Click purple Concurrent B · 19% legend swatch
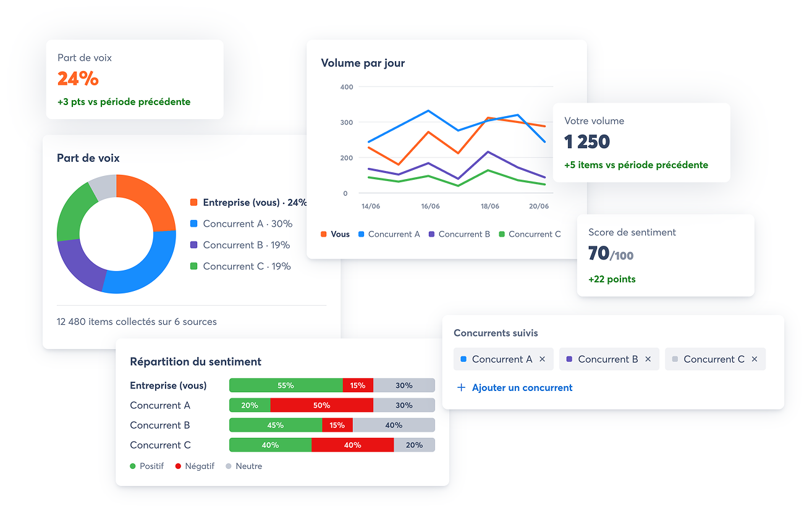The image size is (812, 525). click(194, 245)
